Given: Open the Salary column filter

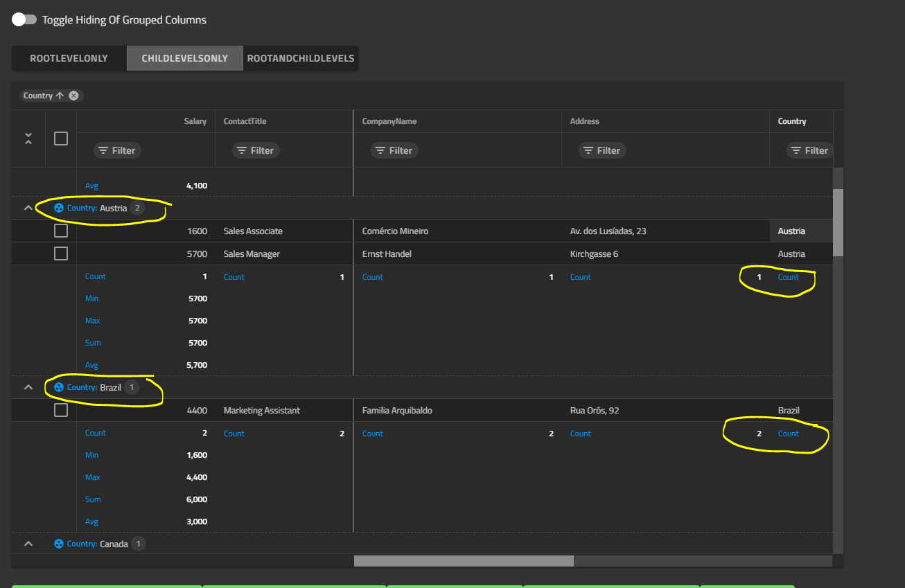Looking at the screenshot, I should click(x=116, y=150).
